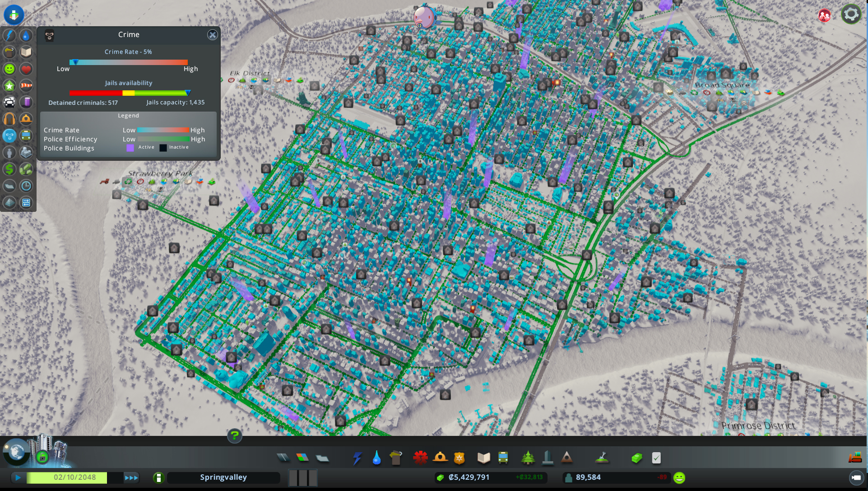Expand the city statistics globe

click(x=17, y=452)
